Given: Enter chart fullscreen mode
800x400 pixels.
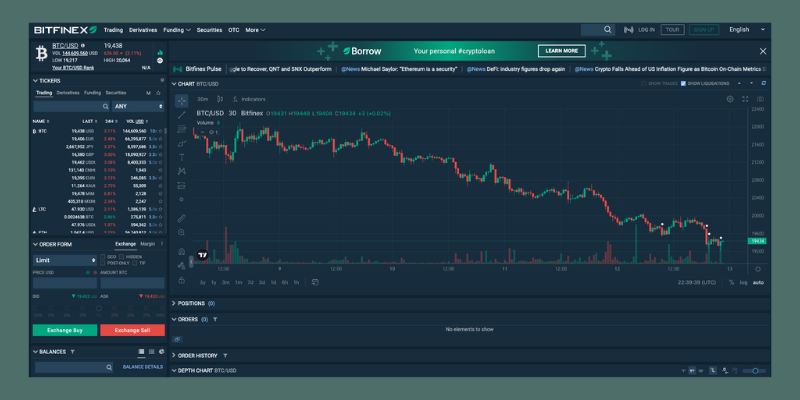Looking at the screenshot, I should [x=746, y=99].
